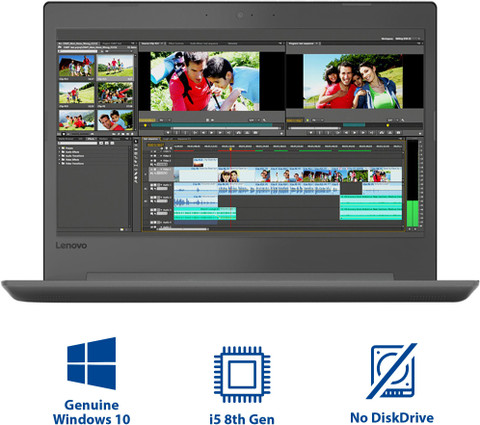
Task: Select family-by-barn thumbnail in Project panel
Action: [76, 66]
